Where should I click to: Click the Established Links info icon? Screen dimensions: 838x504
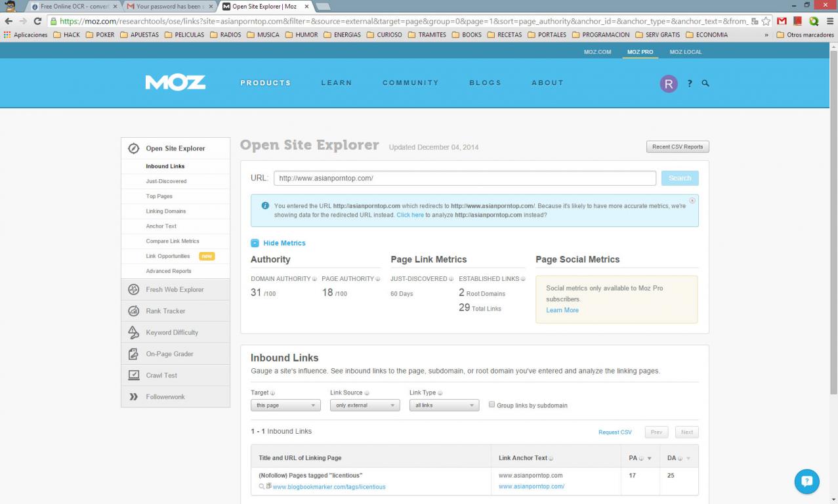pos(523,279)
